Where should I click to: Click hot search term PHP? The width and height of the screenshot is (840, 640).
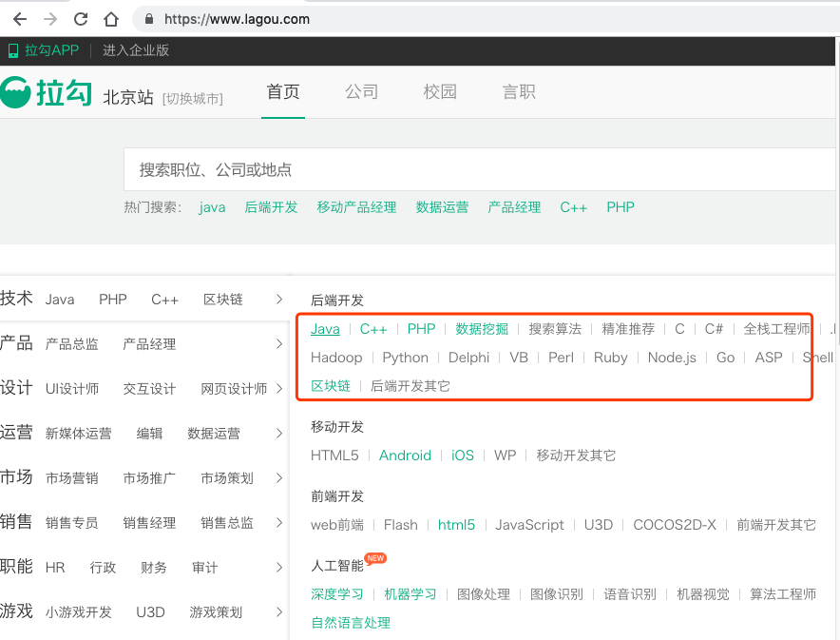pyautogui.click(x=620, y=207)
